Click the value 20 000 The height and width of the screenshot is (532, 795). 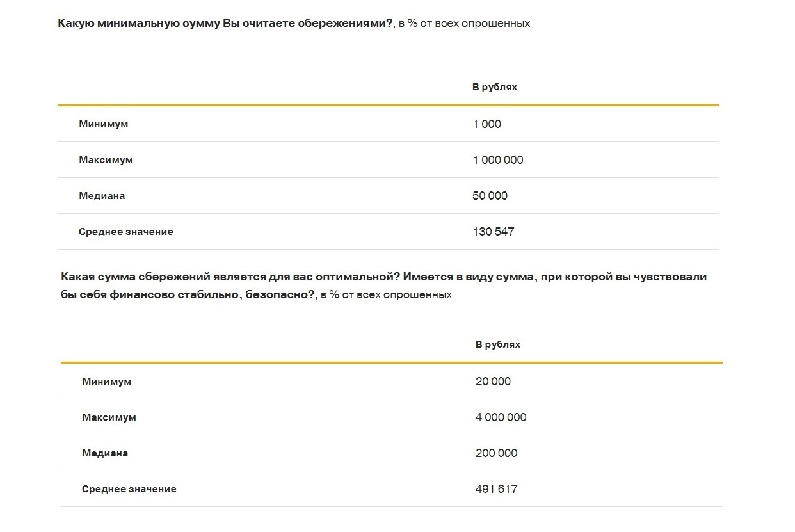pyautogui.click(x=493, y=382)
